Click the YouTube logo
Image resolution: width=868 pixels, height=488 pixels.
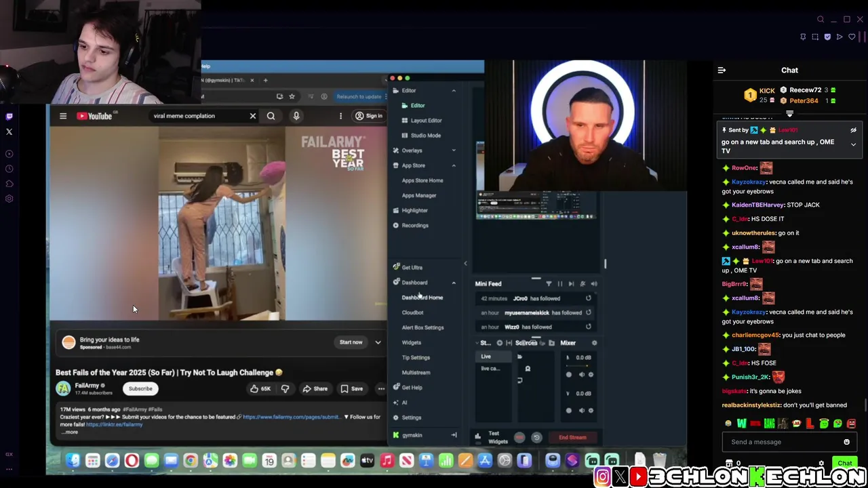point(94,116)
